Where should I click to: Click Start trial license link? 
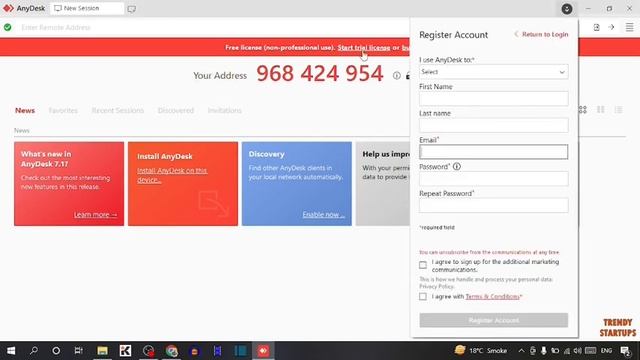point(364,48)
